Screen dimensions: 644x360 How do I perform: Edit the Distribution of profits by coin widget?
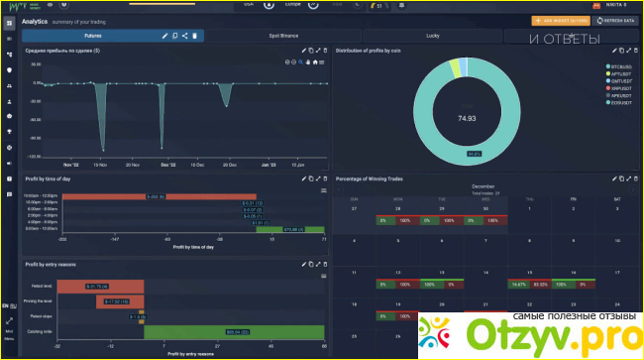tap(614, 51)
